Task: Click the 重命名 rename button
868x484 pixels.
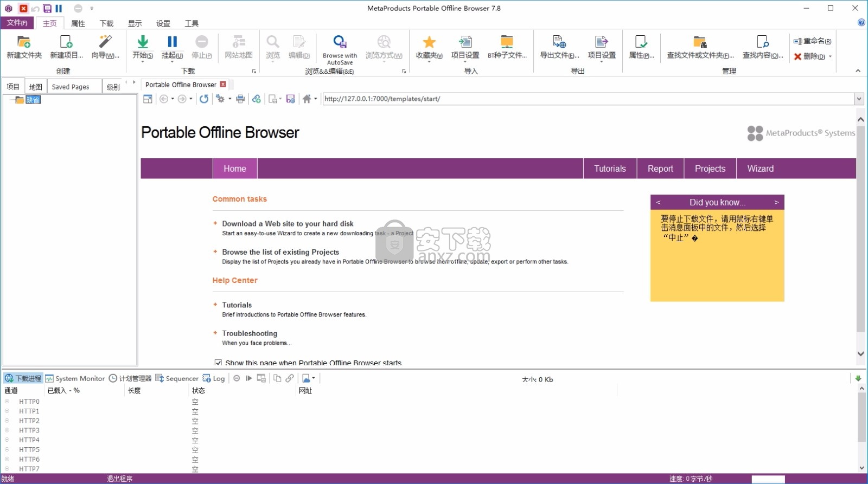Action: click(812, 41)
